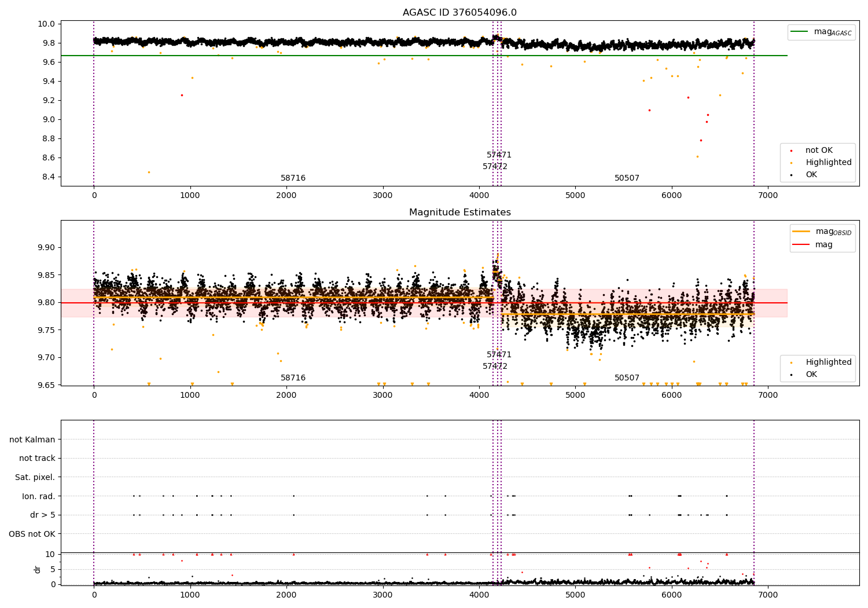Click y-axis tick 8.4 in top plot
Viewport: 868px width, 608px height.
pos(49,177)
